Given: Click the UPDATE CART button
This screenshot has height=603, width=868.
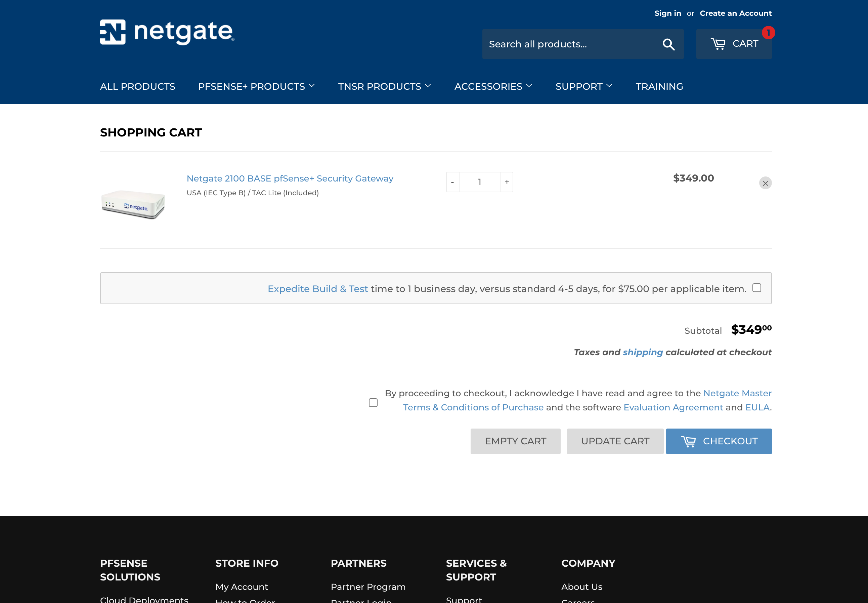Looking at the screenshot, I should [x=615, y=441].
